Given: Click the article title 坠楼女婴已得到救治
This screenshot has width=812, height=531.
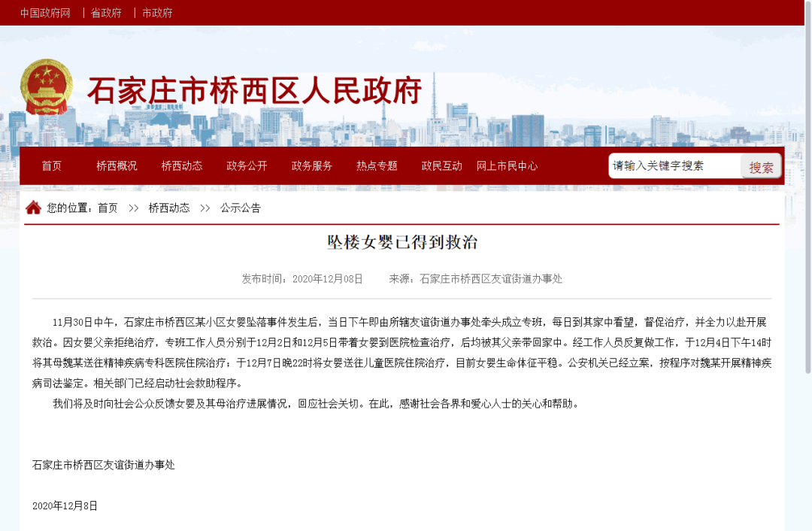Looking at the screenshot, I should 401,242.
